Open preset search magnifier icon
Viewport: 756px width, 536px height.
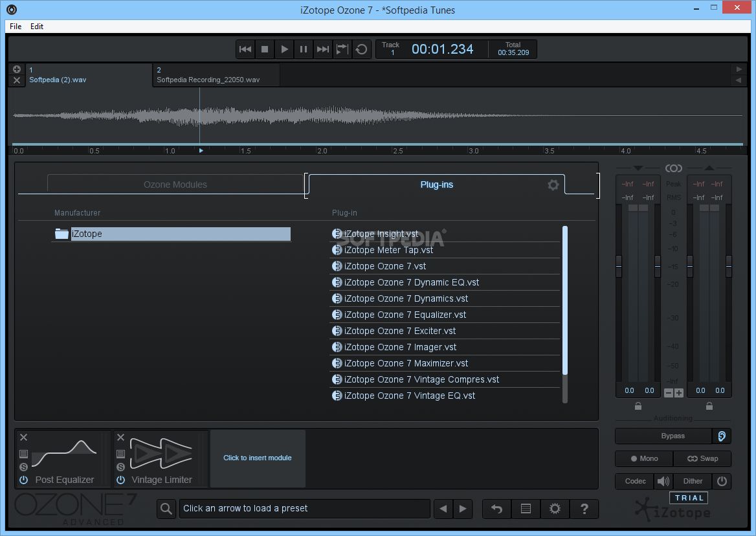(166, 509)
